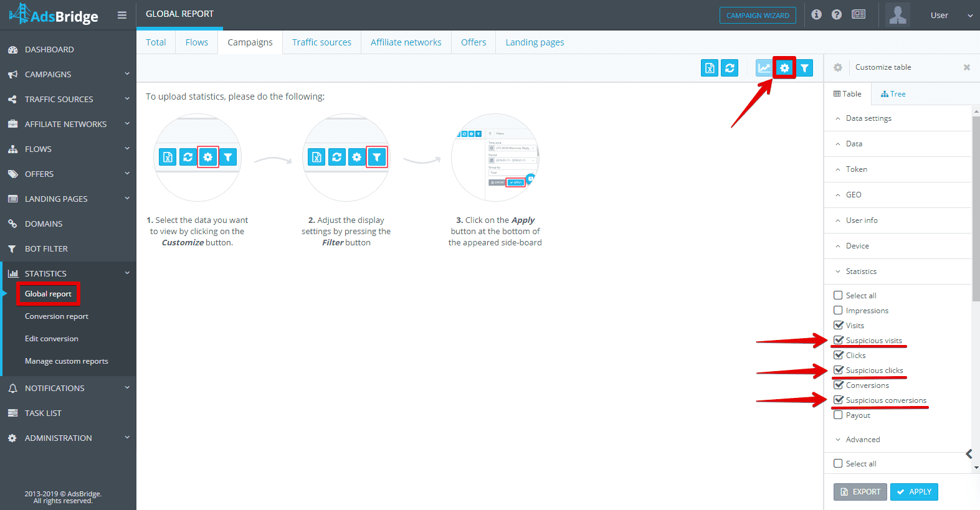980x510 pixels.
Task: Toggle Suspicious clicks checkbox
Action: (838, 370)
